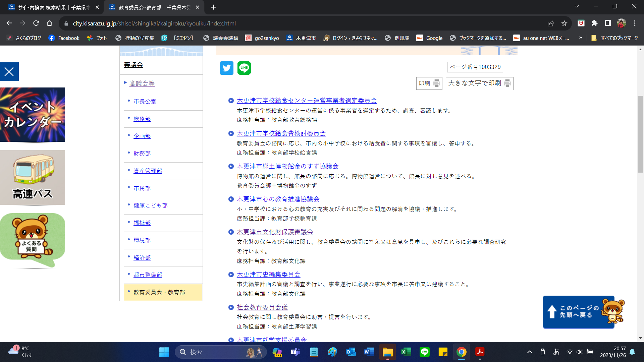Open the Chrome extensions puzzle icon

tap(594, 23)
